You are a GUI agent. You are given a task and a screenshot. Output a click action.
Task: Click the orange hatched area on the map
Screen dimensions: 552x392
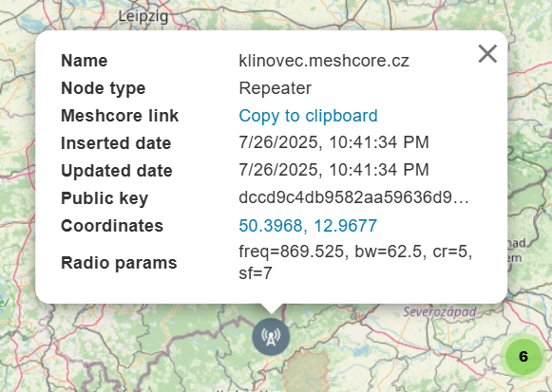[x=306, y=370]
